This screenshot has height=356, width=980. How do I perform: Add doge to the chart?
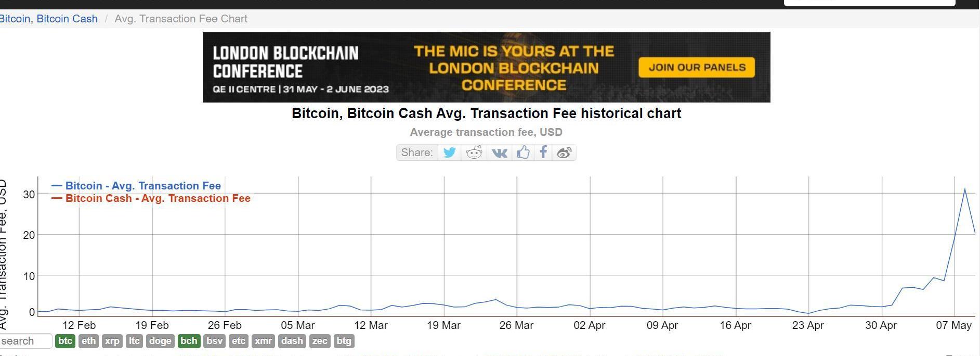pyautogui.click(x=160, y=341)
